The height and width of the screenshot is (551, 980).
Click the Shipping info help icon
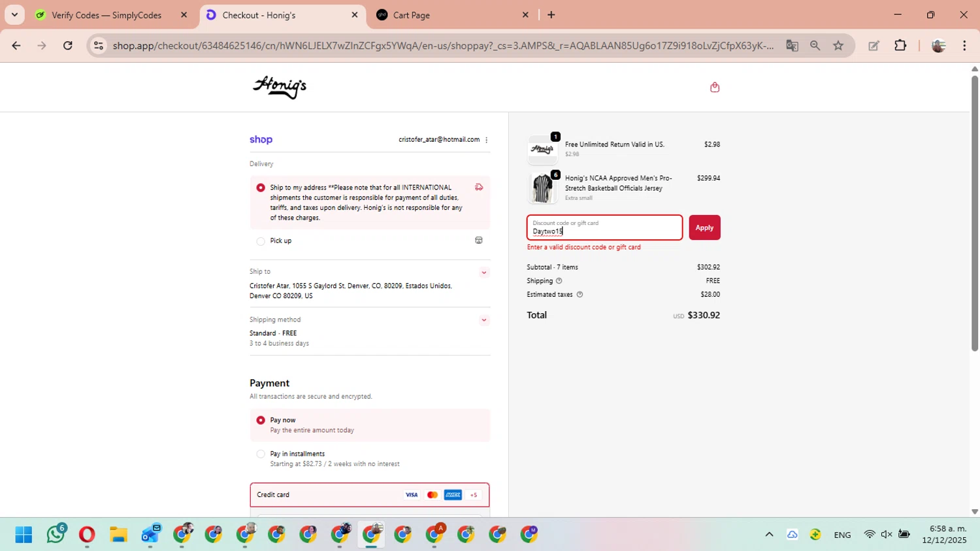(559, 281)
